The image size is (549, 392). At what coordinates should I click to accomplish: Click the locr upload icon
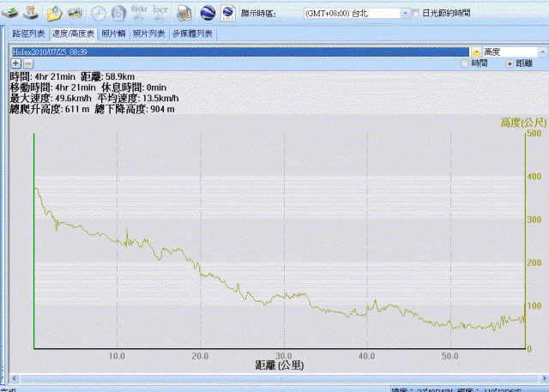click(160, 13)
